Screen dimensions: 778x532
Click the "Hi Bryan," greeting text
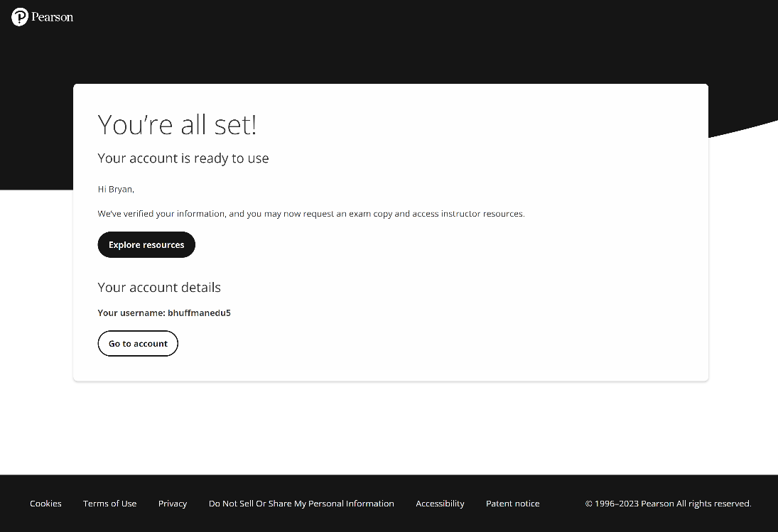[x=116, y=190]
